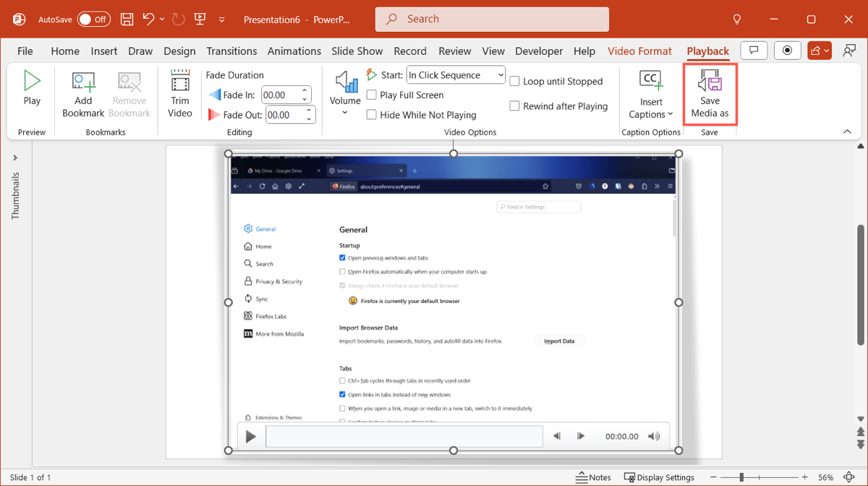Click the Fade Out duration field
868x486 pixels.
click(284, 115)
